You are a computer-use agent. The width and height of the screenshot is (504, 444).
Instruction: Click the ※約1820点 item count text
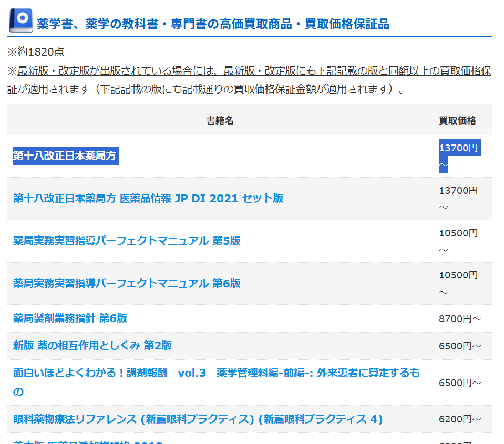point(36,53)
